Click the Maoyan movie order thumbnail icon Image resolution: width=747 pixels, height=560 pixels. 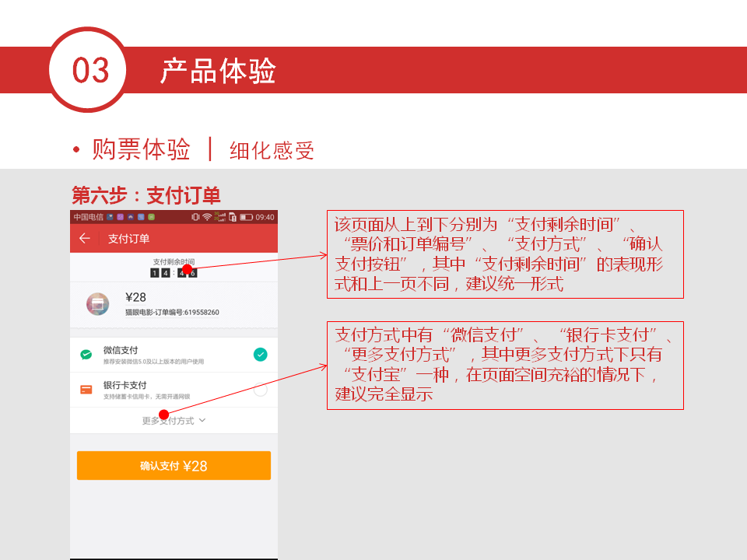[98, 304]
